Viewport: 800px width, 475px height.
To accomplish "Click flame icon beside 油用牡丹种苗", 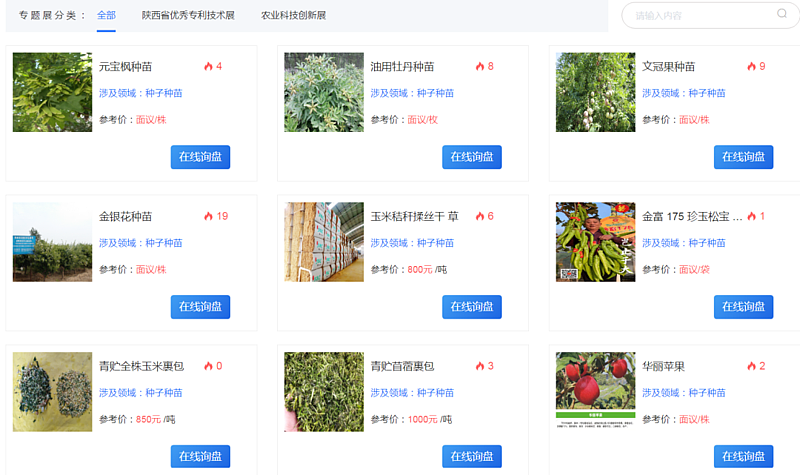I will (x=480, y=67).
